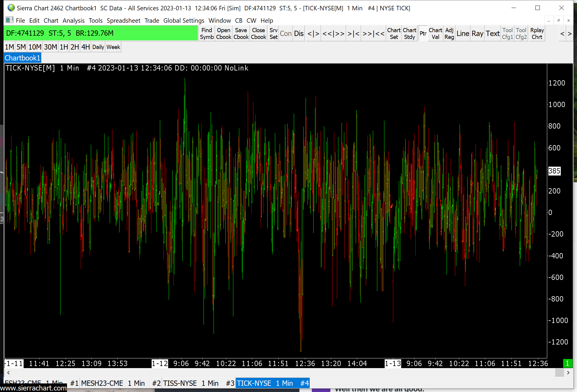Click the Save Chartbook button
The width and height of the screenshot is (577, 392).
click(x=241, y=33)
